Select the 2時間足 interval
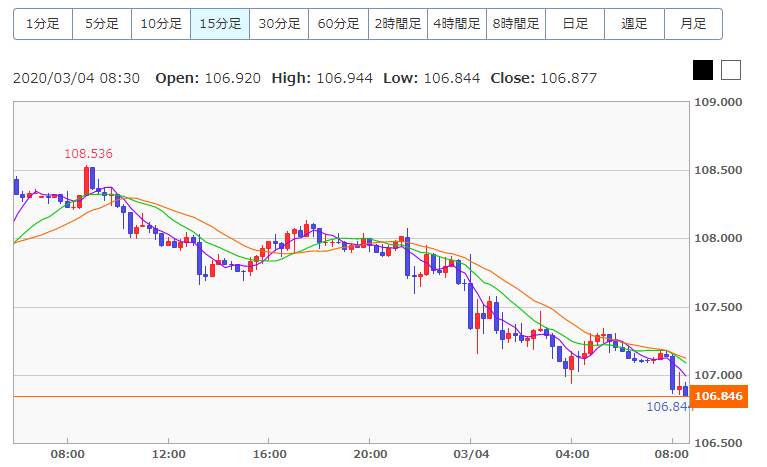 [397, 23]
